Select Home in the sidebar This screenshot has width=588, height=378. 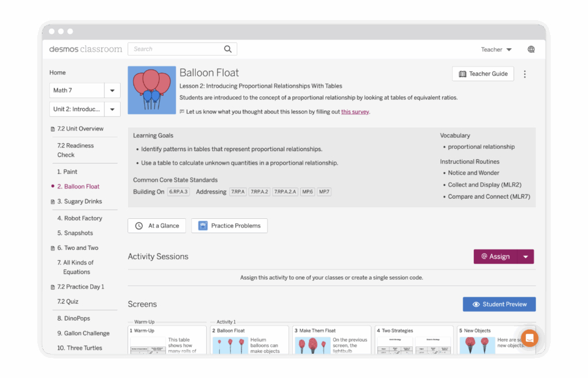click(x=57, y=72)
